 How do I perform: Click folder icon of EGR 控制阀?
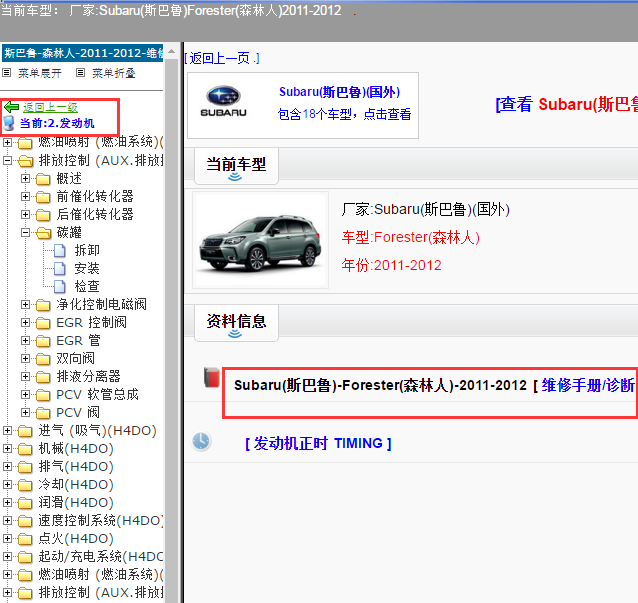tap(43, 323)
